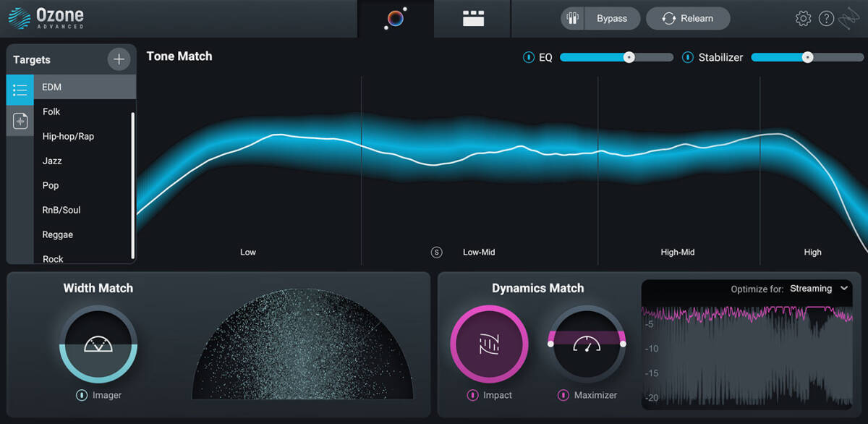Select the EDM target

(85, 87)
